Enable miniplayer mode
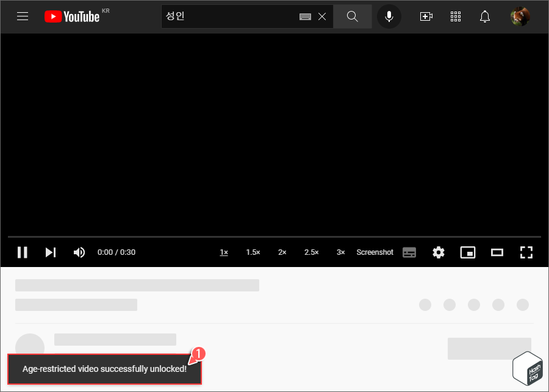The height and width of the screenshot is (392, 549). (x=468, y=252)
